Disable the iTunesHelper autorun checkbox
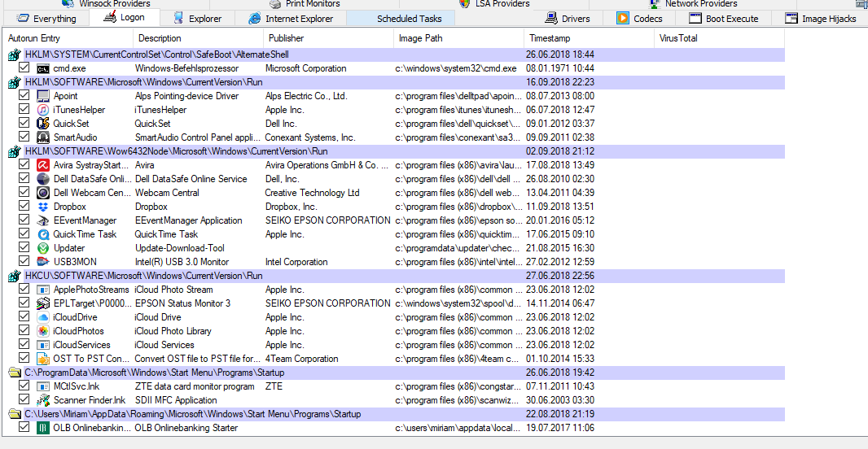The height and width of the screenshot is (449, 868). click(x=24, y=110)
